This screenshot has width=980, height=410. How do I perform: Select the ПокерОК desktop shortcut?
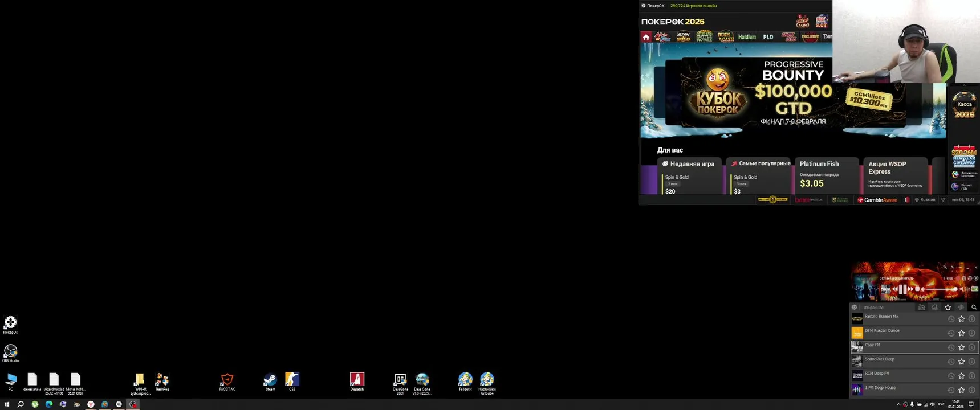pos(10,325)
